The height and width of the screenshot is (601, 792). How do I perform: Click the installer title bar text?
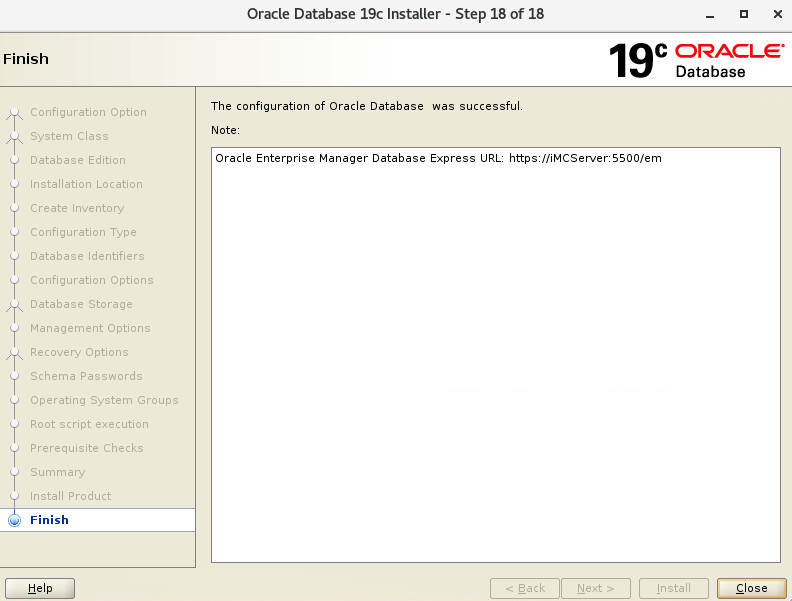[x=395, y=14]
